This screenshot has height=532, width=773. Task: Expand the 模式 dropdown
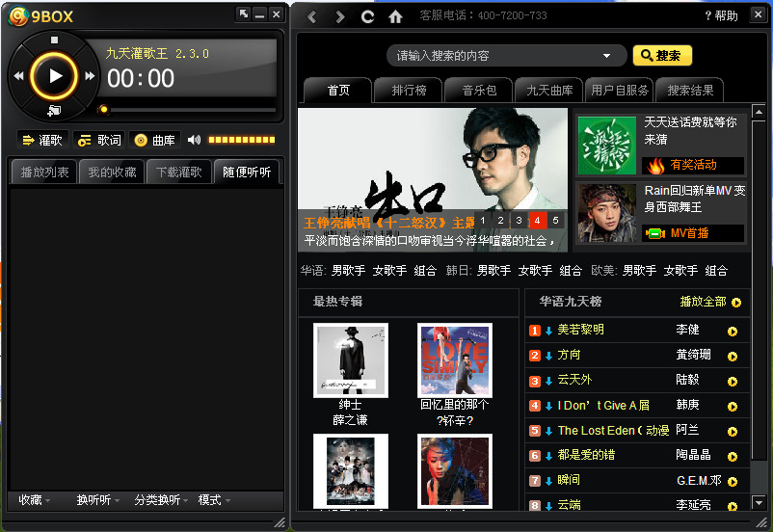(214, 500)
